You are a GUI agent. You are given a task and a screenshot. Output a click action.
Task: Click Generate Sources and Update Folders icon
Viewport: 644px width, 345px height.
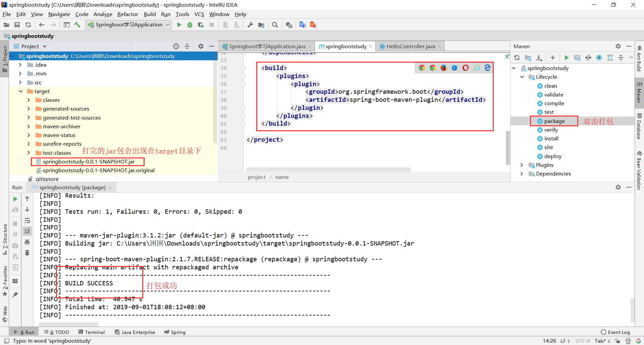(x=528, y=58)
